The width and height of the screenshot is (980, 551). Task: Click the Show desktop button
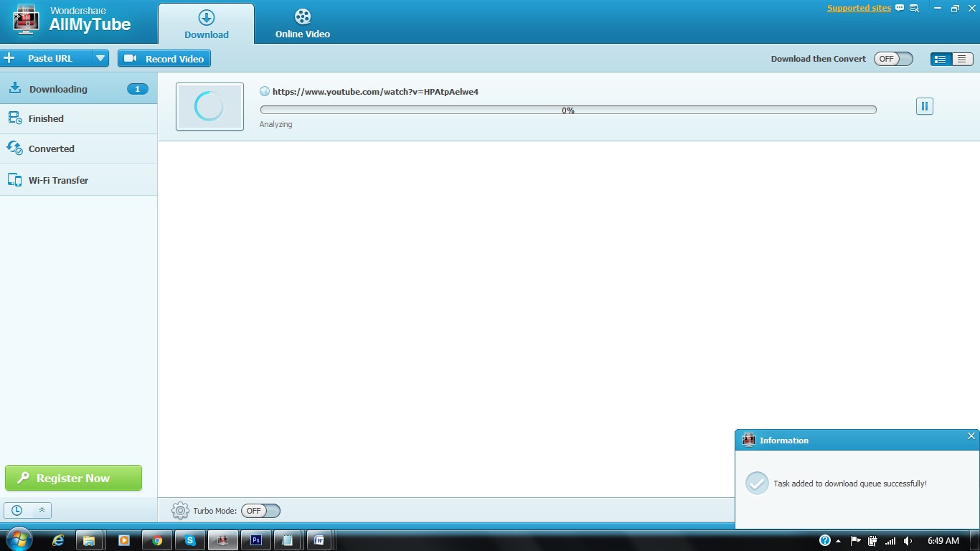coord(975,540)
